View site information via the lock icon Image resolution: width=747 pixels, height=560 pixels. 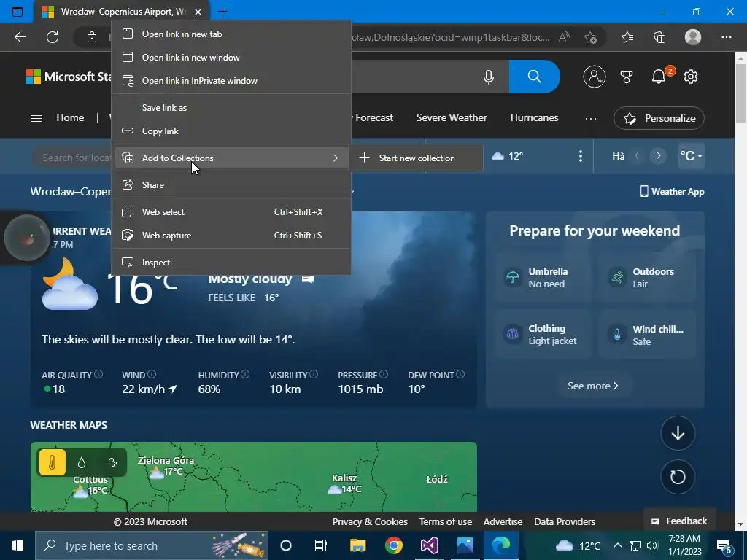(x=91, y=37)
